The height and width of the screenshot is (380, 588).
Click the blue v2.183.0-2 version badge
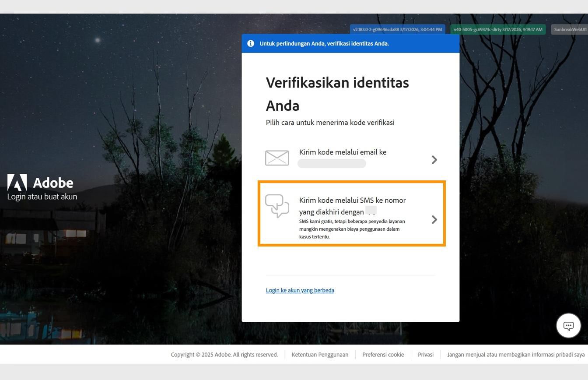coord(397,29)
